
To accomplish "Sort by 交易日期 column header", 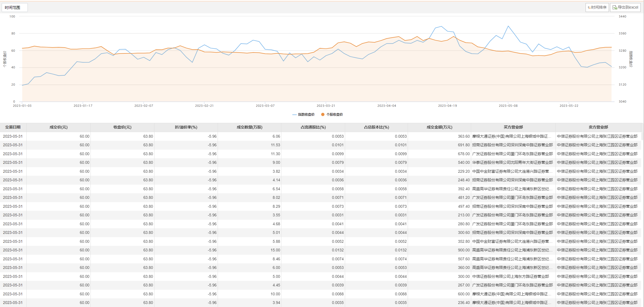I will coord(13,127).
